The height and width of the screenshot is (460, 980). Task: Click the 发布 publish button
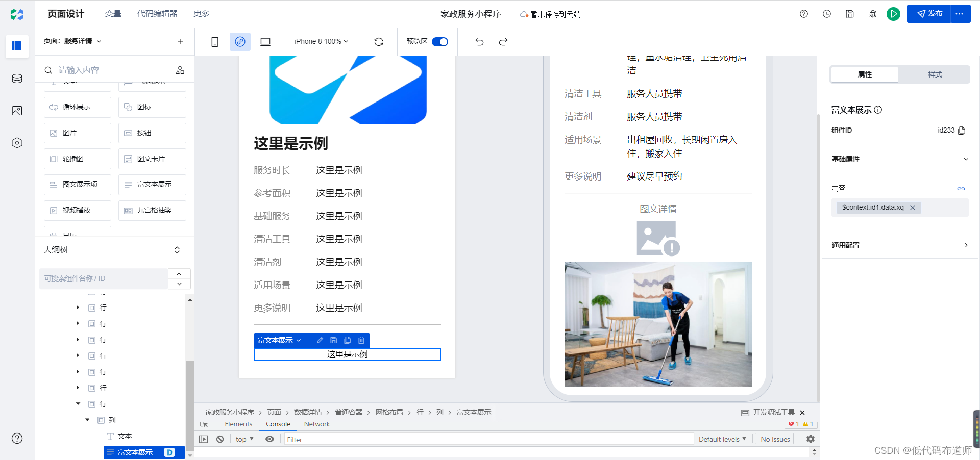tap(929, 14)
